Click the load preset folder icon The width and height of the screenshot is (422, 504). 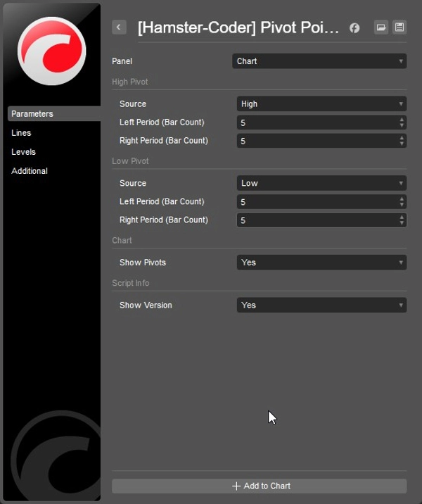pos(381,27)
